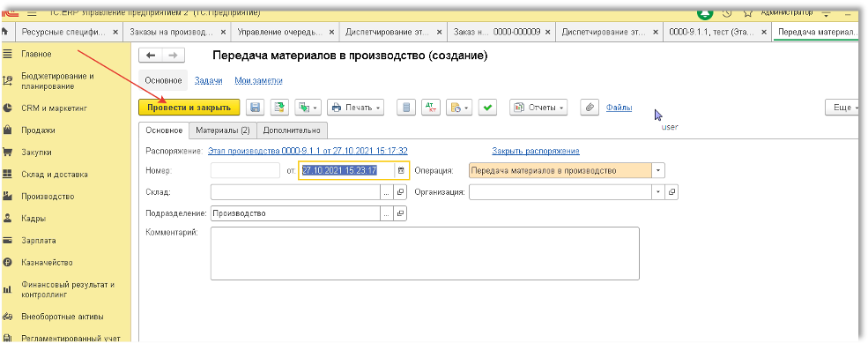Click the save (floppy disk) toolbar icon
Screen dimensions: 868x343
(x=256, y=108)
